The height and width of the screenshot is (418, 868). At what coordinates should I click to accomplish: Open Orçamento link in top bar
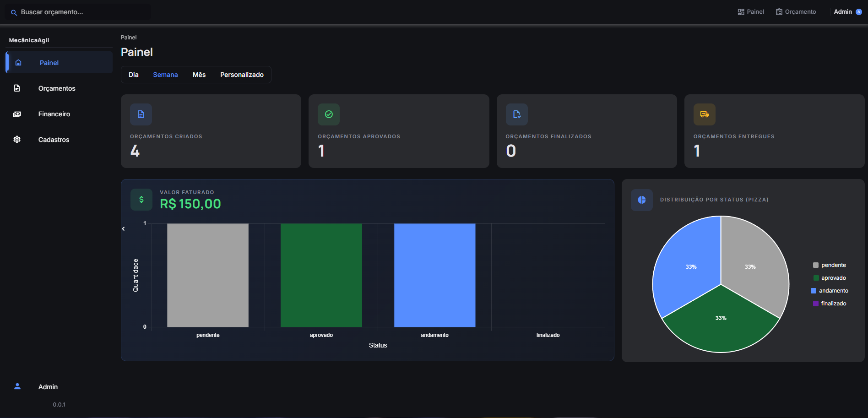(x=796, y=12)
